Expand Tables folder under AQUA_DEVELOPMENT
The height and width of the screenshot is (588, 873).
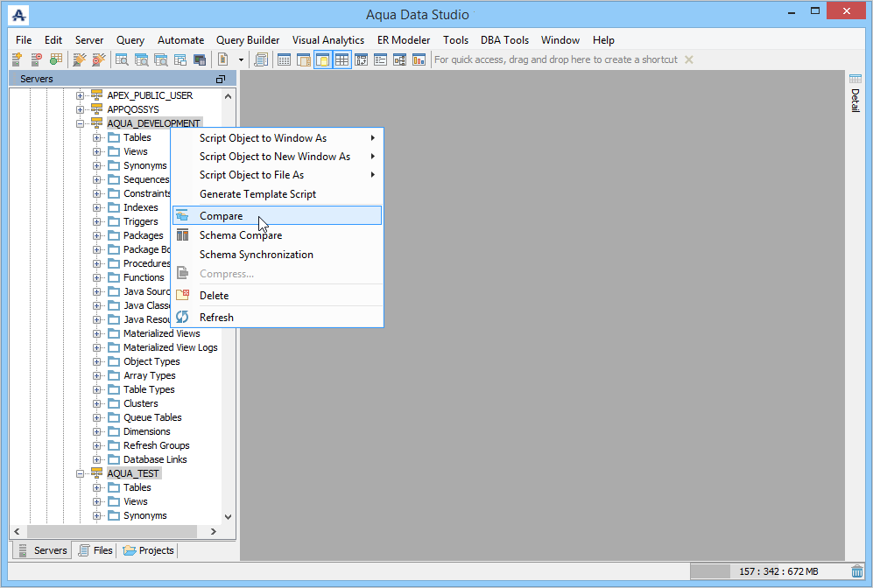[97, 137]
